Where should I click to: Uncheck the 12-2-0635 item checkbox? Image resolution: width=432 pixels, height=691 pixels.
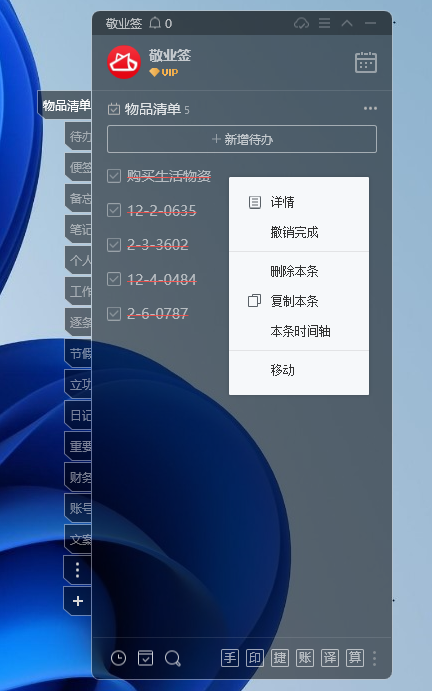click(114, 210)
